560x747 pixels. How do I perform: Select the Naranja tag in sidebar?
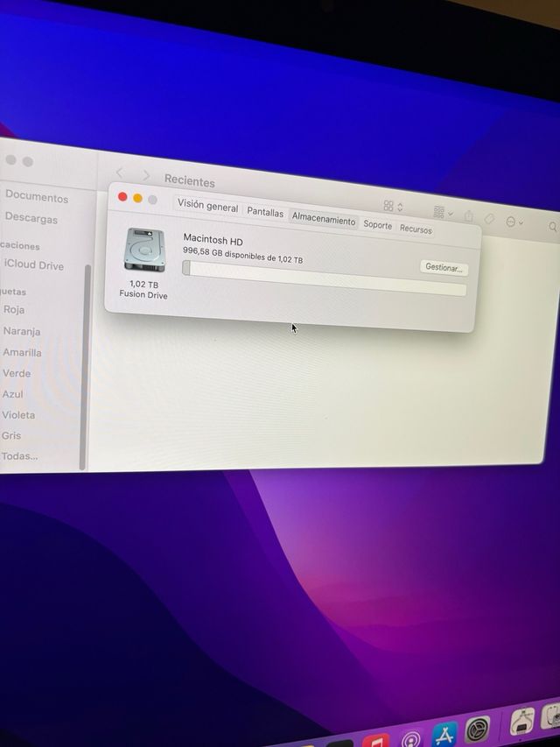pyautogui.click(x=21, y=331)
